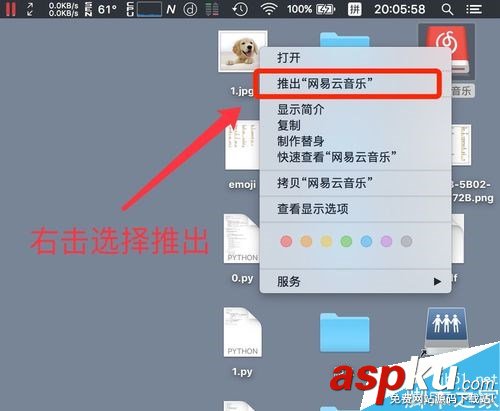Click the 1.py file name label
Viewport: 500px width, 411px height.
point(242,371)
